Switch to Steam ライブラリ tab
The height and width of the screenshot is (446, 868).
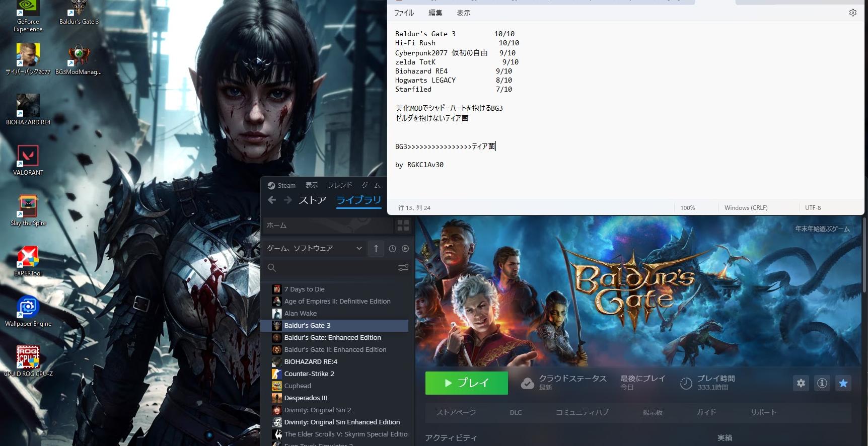point(359,200)
